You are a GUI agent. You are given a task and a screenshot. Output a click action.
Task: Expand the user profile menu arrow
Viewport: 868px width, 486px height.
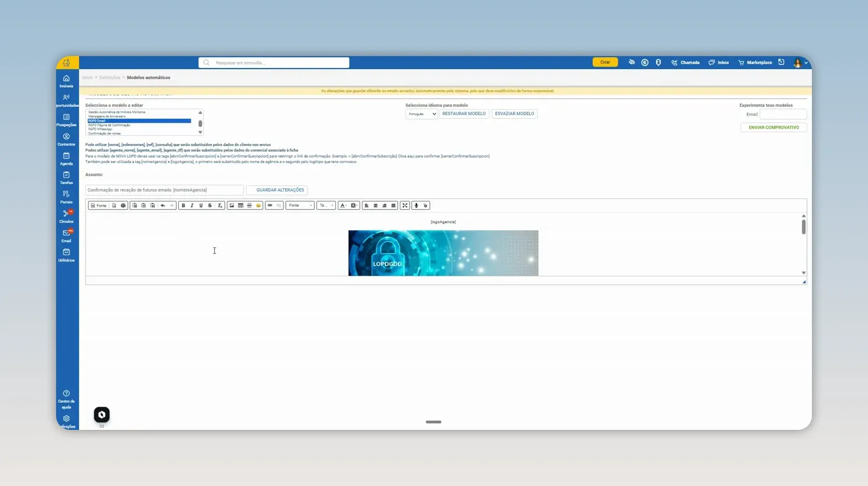806,63
